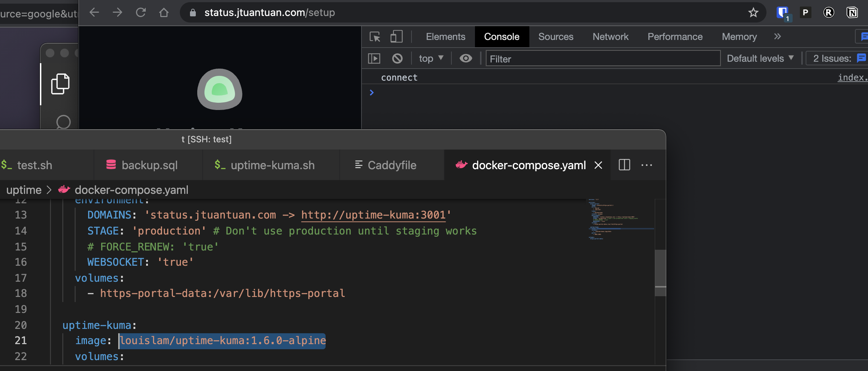This screenshot has height=371, width=868.
Task: Select the docker-compose.yaml editor tab
Action: 528,165
